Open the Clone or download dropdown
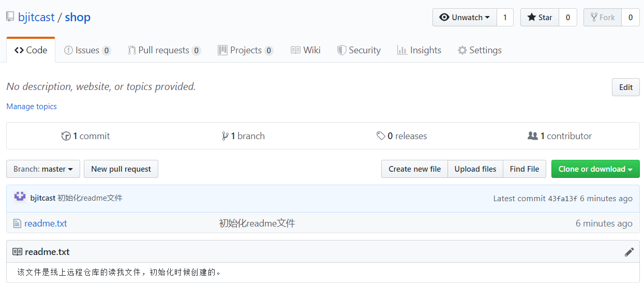Viewport: 644px width, 286px height. (595, 169)
